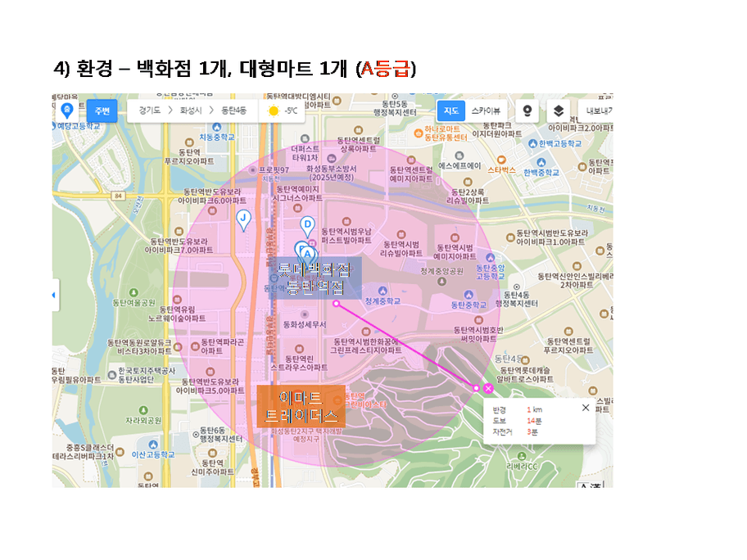Click the blue location pin icon beside 주변
Image resolution: width=747 pixels, height=560 pixels.
tap(67, 111)
